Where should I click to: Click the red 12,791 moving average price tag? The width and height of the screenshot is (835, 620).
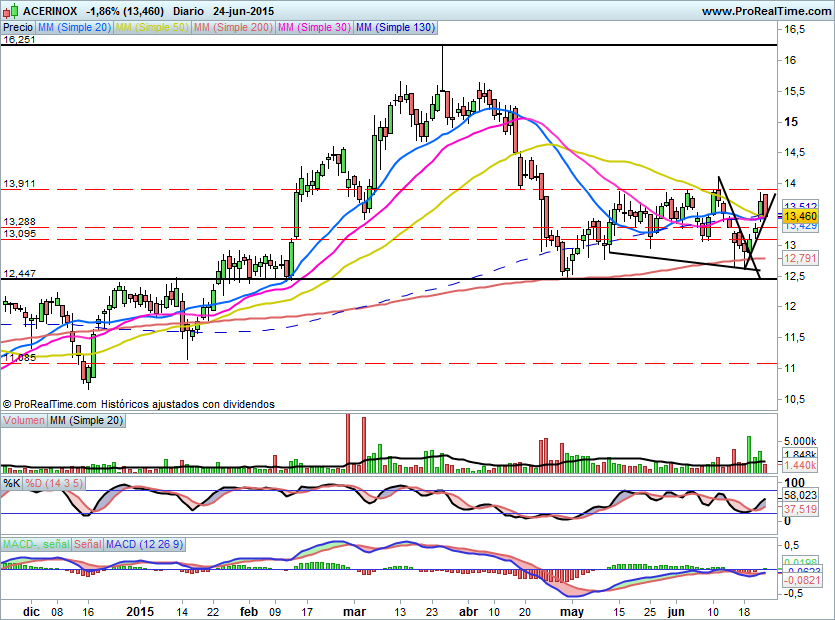pyautogui.click(x=800, y=259)
